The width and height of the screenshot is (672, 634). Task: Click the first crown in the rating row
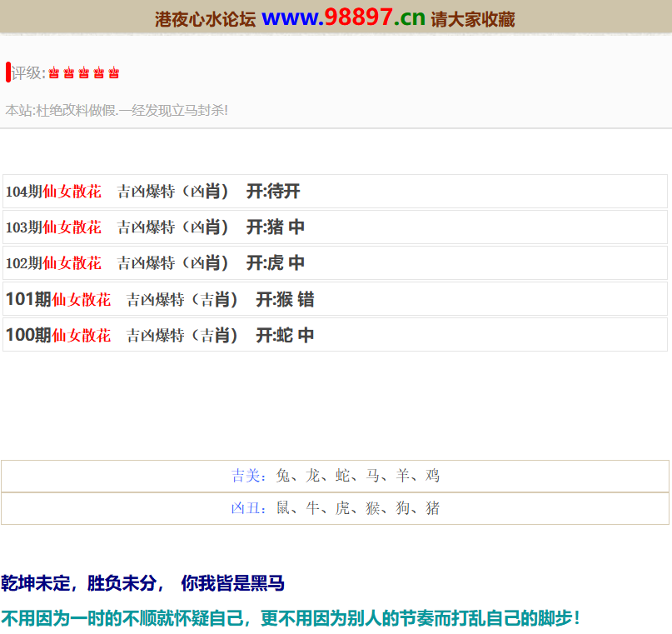(54, 73)
